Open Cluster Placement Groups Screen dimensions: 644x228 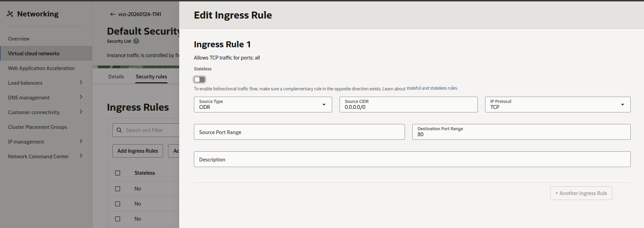[37, 127]
